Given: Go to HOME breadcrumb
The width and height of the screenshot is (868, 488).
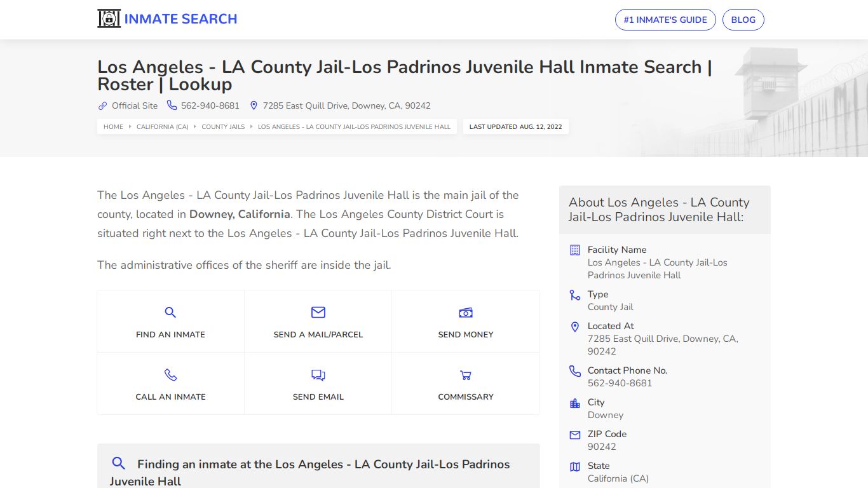Looking at the screenshot, I should click(114, 126).
